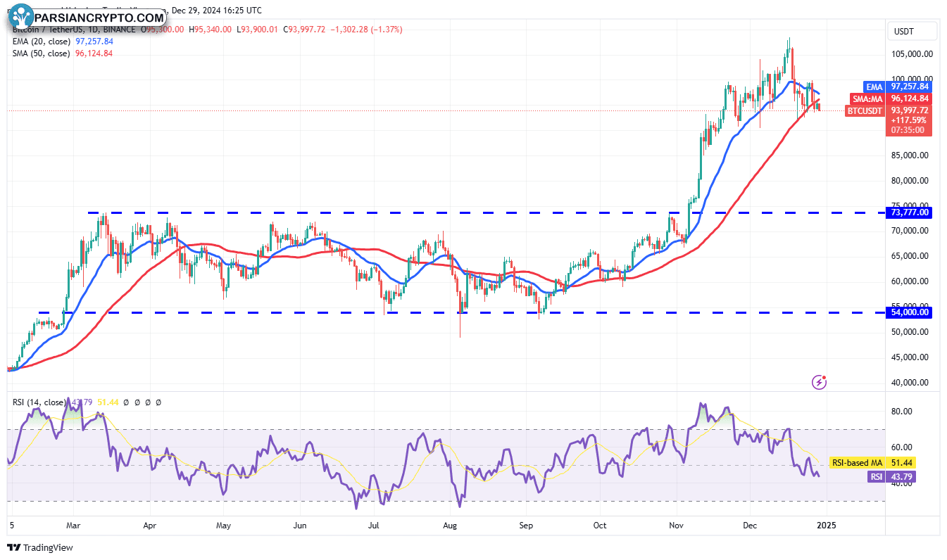Screen dimensions: 947x560
Task: Open the USDT currency selector
Action: (913, 31)
